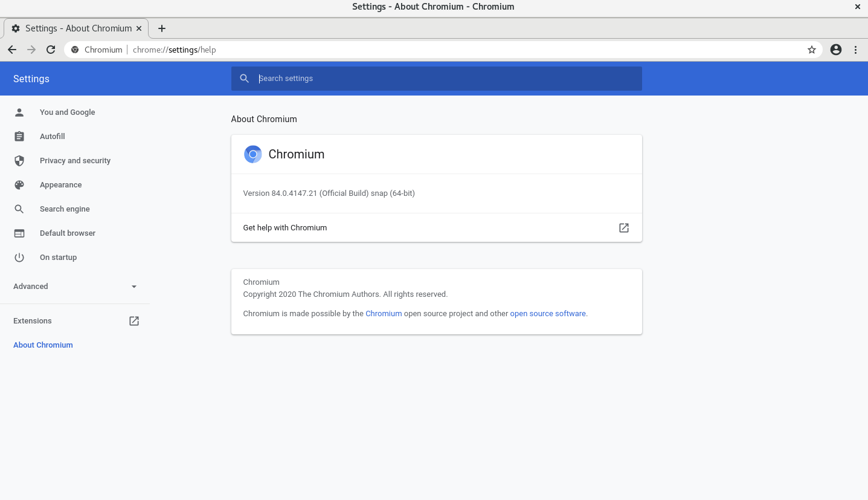Click the site info icon in address bar
This screenshot has height=500, width=868.
click(75, 50)
